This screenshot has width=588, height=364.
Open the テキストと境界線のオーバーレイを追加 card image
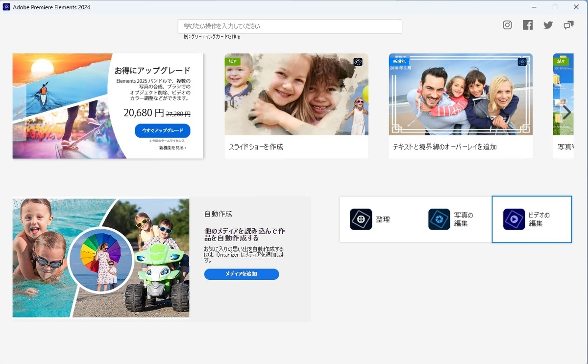click(x=461, y=95)
